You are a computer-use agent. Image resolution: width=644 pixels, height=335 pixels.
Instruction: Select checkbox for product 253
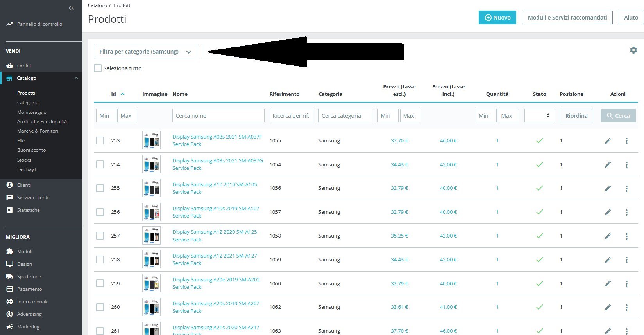pyautogui.click(x=100, y=140)
